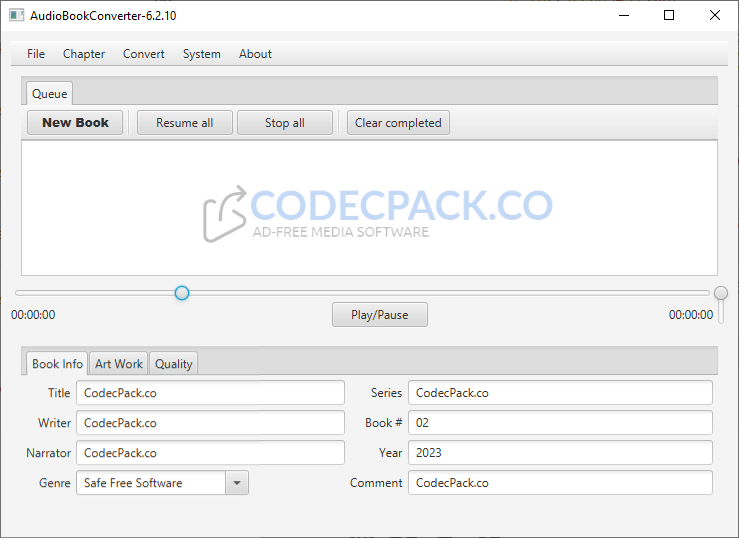Click the Resume all button
Image resolution: width=739 pixels, height=538 pixels.
click(185, 122)
